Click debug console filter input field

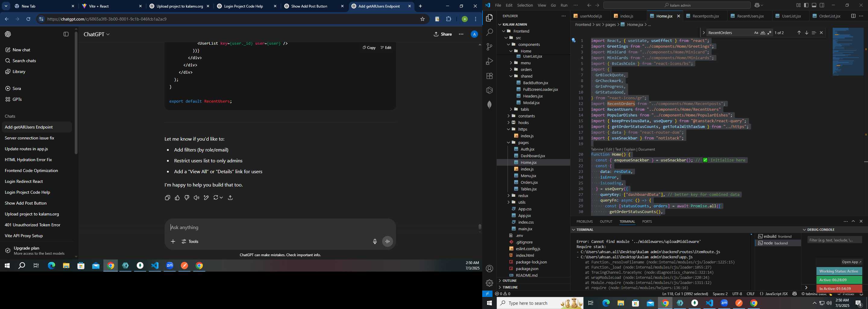(x=834, y=240)
